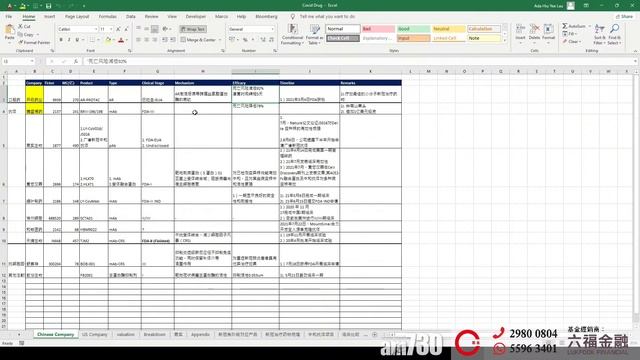Switch to the Valuation sheet tab
Viewport: 640px width, 360px height.
pyautogui.click(x=126, y=335)
